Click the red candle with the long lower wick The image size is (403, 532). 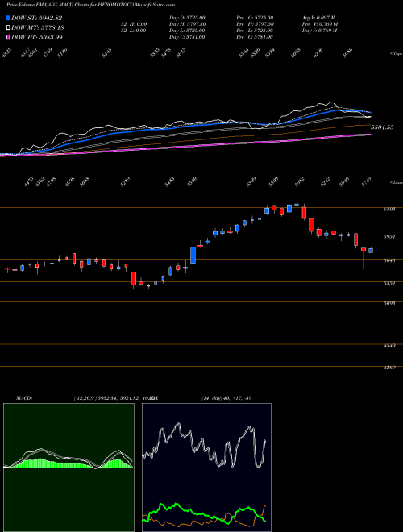click(364, 258)
